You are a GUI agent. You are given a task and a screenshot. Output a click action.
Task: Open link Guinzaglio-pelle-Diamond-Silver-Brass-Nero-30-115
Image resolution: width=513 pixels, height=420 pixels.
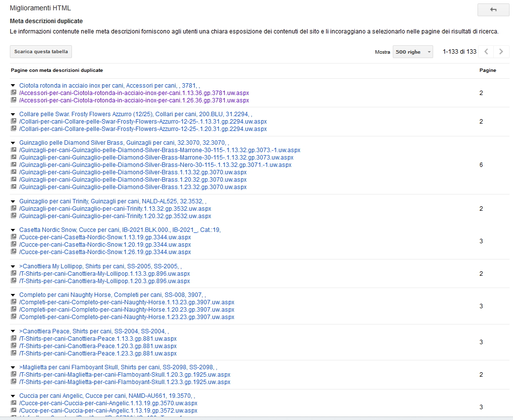[x=155, y=165]
